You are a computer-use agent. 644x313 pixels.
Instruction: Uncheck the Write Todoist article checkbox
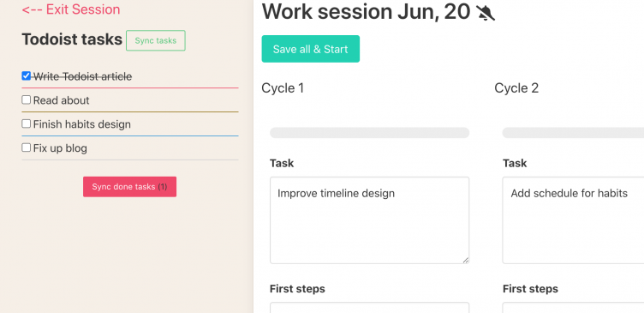tap(27, 76)
